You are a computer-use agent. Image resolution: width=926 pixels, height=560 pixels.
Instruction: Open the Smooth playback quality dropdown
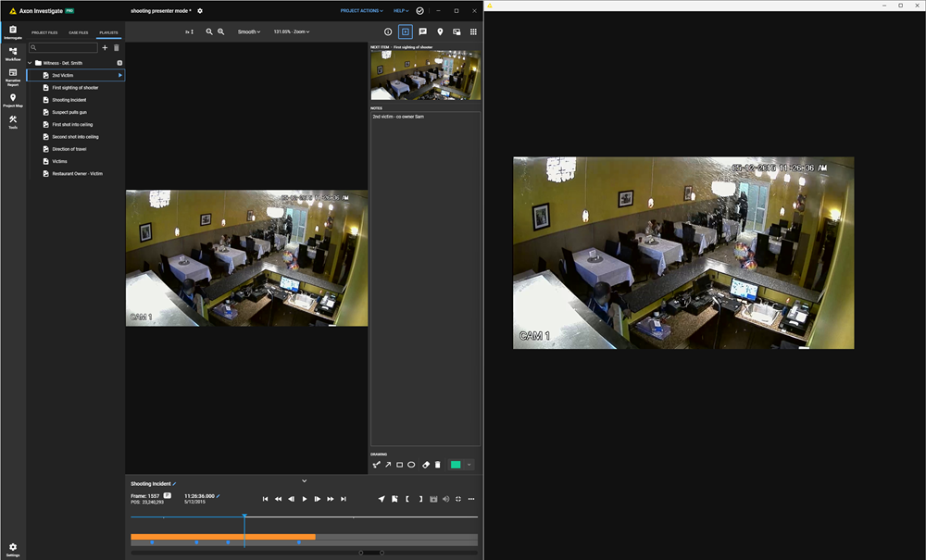click(248, 31)
